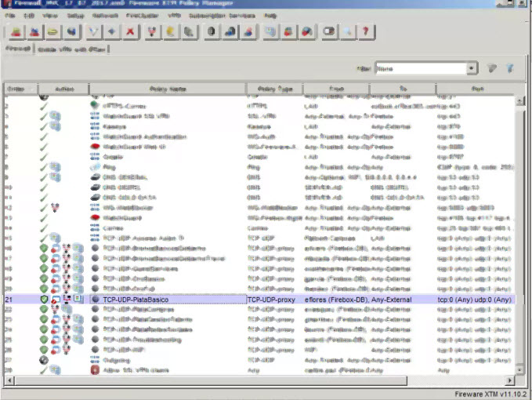Select the WatchGuard Authentication policy row
The width and height of the screenshot is (532, 400).
click(259, 136)
